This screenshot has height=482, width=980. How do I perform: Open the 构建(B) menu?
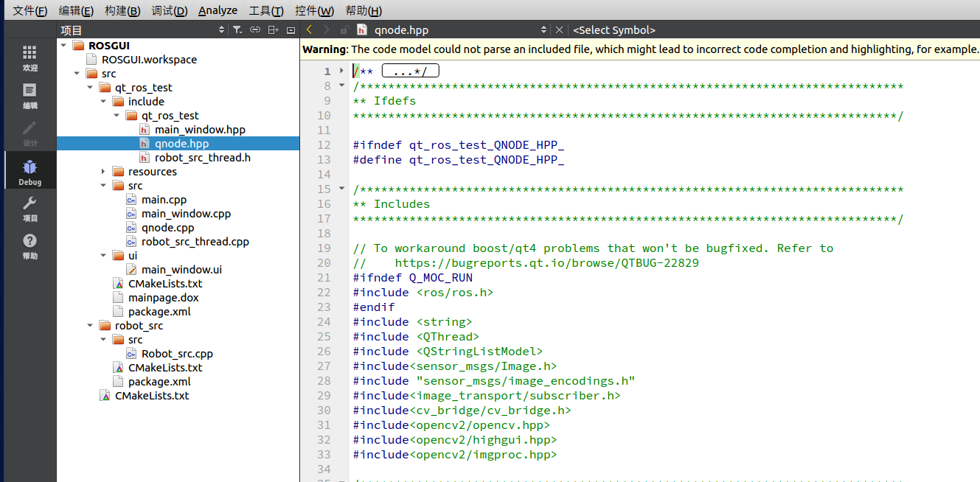coord(122,10)
